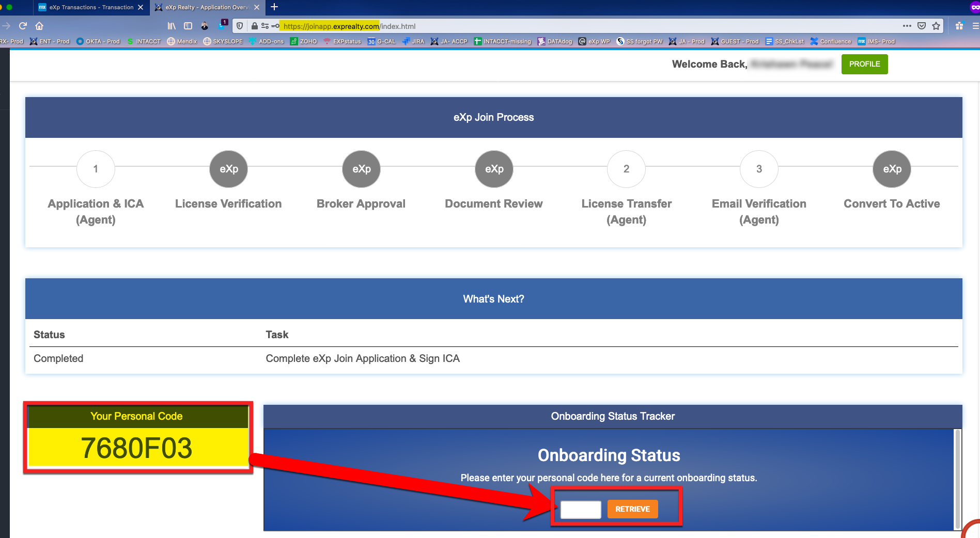This screenshot has height=538, width=980.
Task: Open INTACCT bookmark
Action: click(144, 41)
